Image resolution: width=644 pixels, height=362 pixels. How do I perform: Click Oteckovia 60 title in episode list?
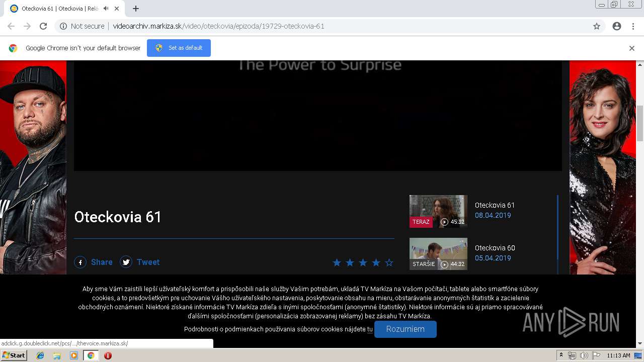(x=495, y=248)
